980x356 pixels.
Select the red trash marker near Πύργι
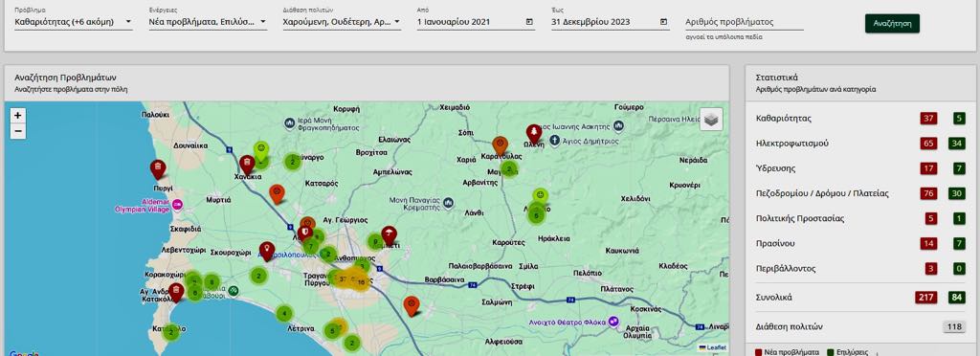click(158, 168)
